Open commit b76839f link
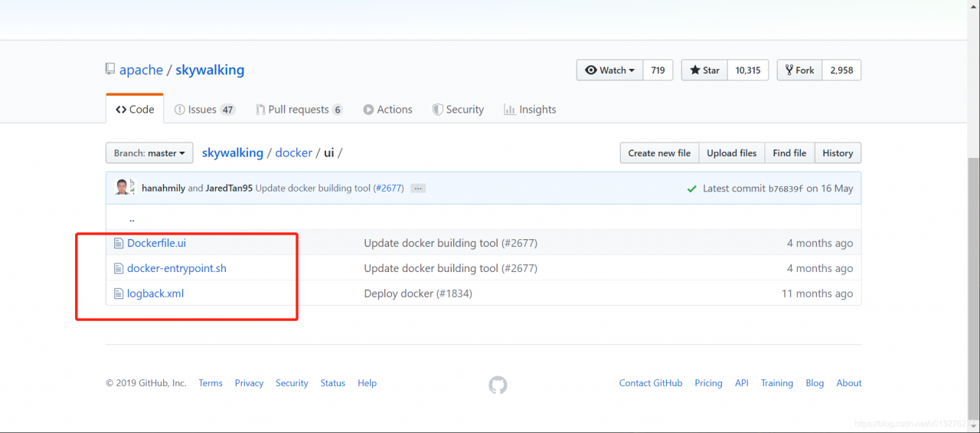Viewport: 980px width, 433px height. (x=786, y=189)
